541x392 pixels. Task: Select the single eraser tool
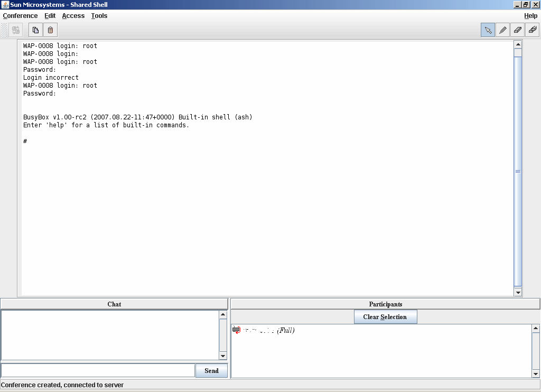[518, 30]
